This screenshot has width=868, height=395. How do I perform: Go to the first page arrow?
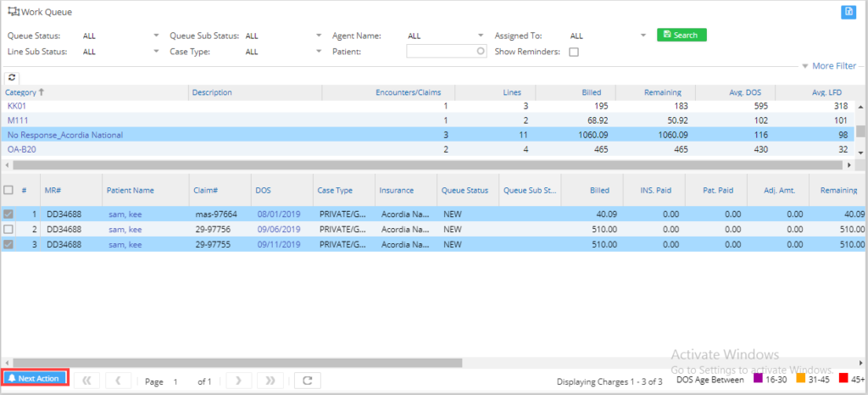point(86,381)
